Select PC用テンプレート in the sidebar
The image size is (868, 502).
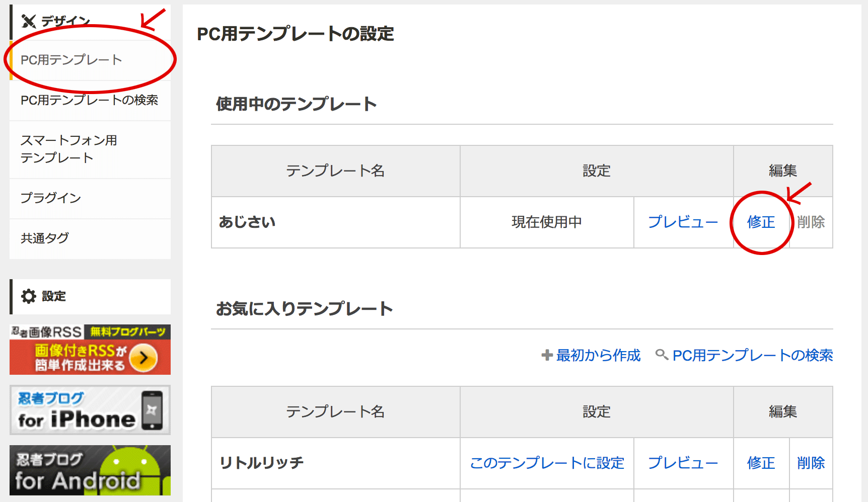point(71,60)
